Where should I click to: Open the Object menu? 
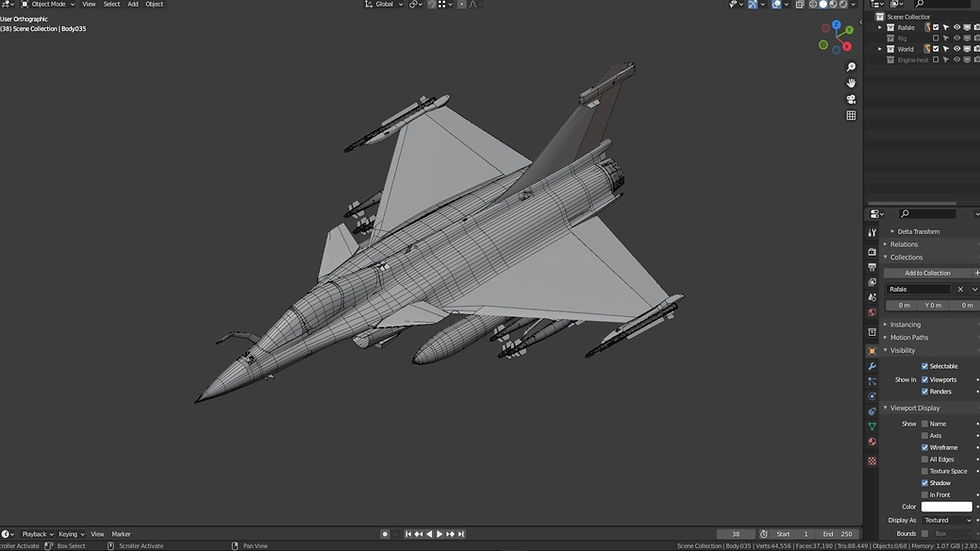154,4
